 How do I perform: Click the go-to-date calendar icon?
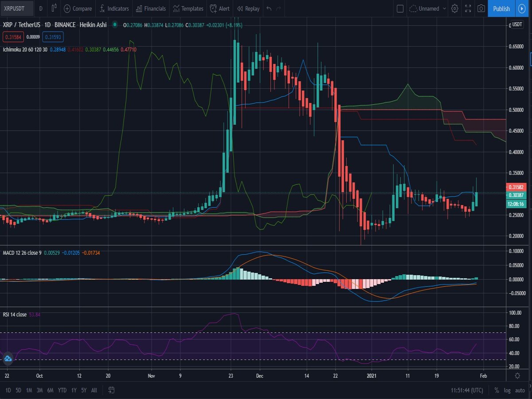coord(111,390)
